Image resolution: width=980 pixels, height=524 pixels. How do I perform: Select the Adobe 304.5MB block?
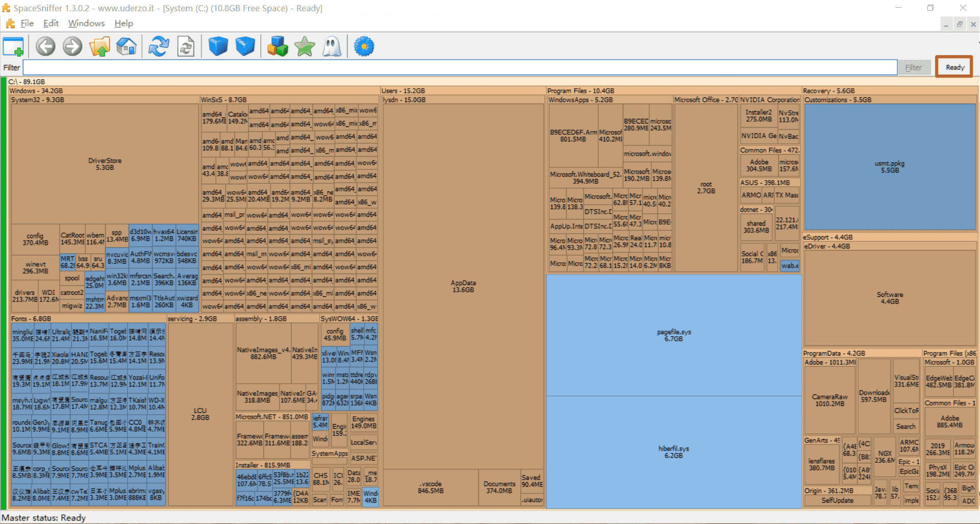pyautogui.click(x=759, y=165)
